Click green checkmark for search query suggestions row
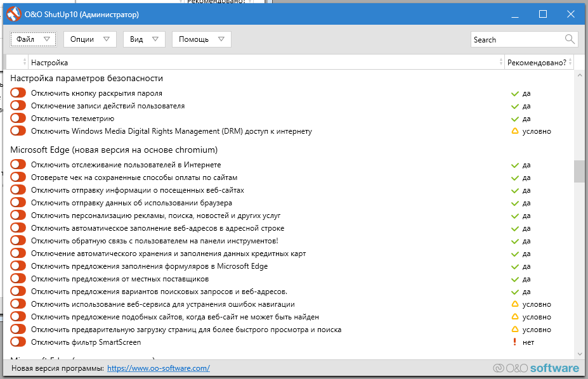The height and width of the screenshot is (379, 588). (515, 292)
